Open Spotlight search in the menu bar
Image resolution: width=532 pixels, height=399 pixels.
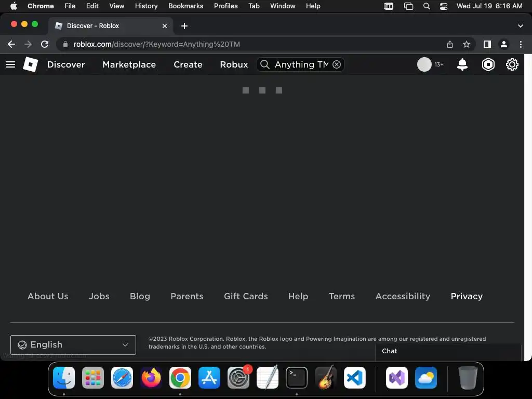427,6
